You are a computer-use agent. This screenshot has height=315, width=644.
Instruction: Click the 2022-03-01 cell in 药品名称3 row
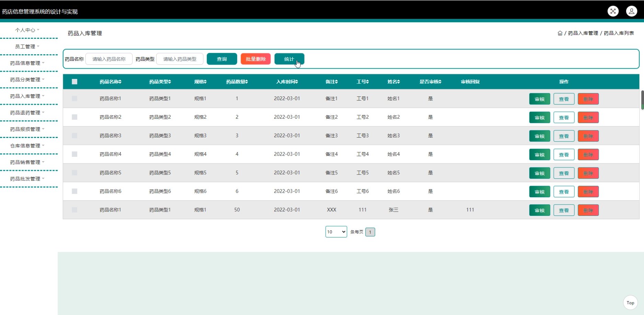pos(287,136)
